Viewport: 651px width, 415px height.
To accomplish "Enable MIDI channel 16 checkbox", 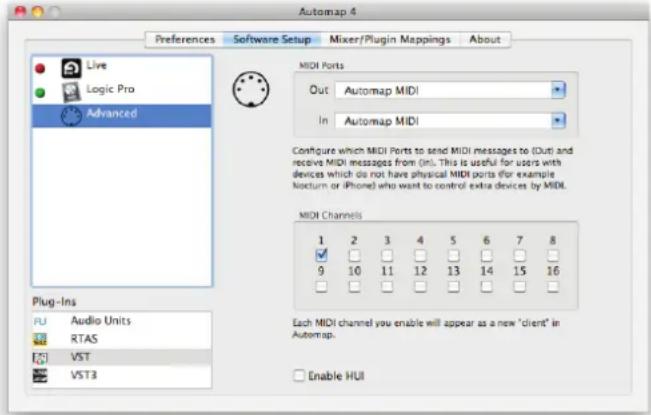I will [x=553, y=286].
